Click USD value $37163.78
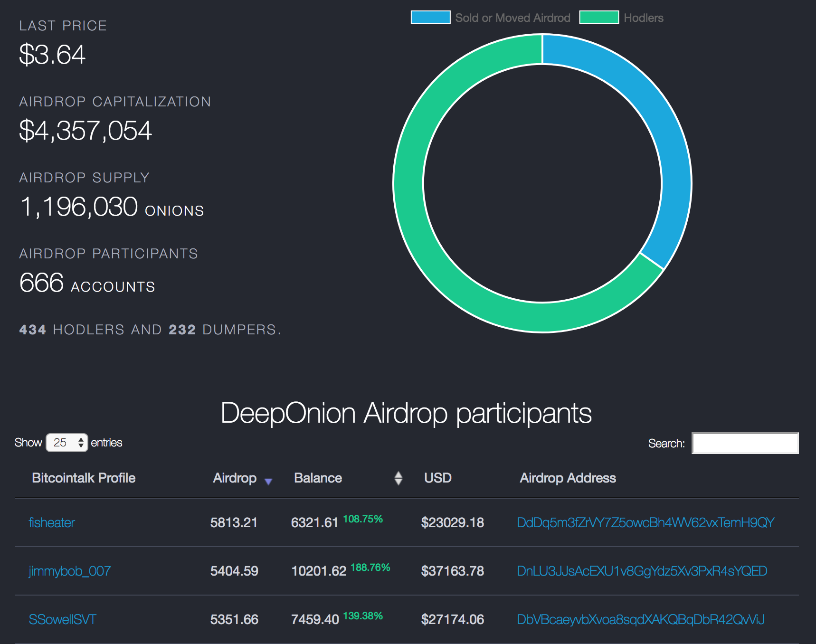This screenshot has height=644, width=816. pyautogui.click(x=453, y=571)
